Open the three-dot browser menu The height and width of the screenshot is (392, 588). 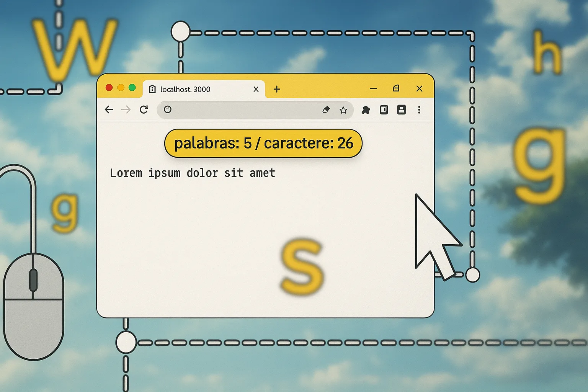[x=419, y=110]
